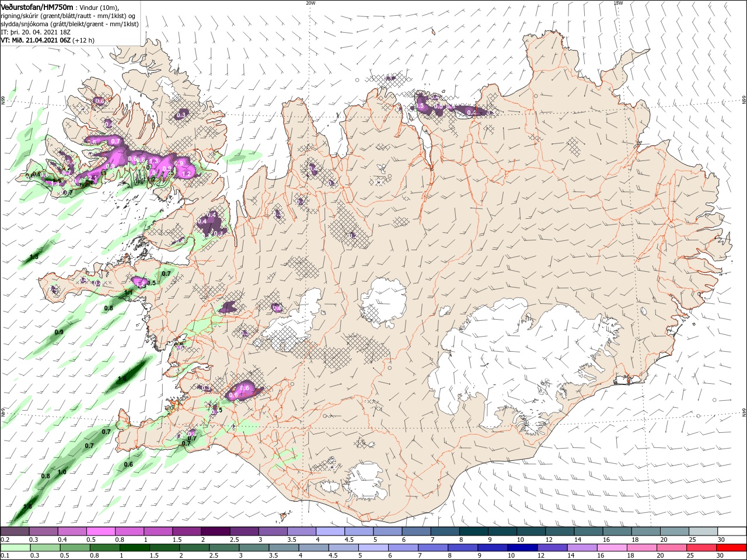Click the mauve 0.2 swatch starting the upper legend
The image size is (747, 560).
point(15,531)
